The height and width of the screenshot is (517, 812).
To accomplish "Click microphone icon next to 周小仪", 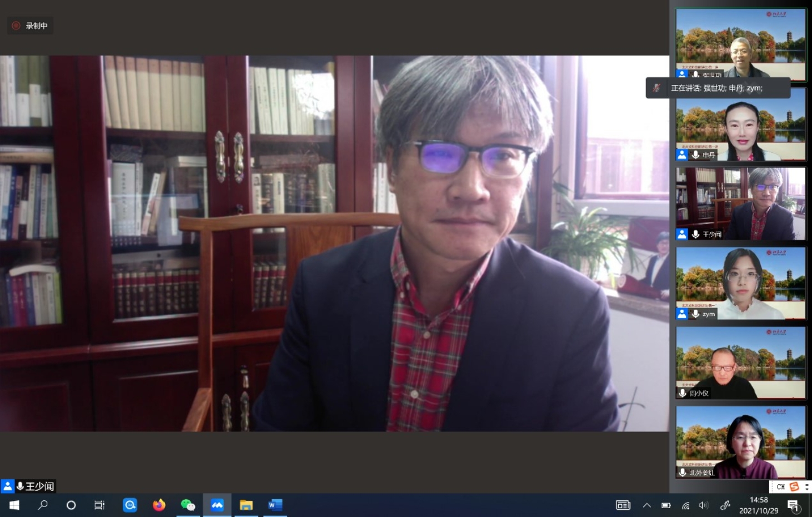I will pos(683,393).
